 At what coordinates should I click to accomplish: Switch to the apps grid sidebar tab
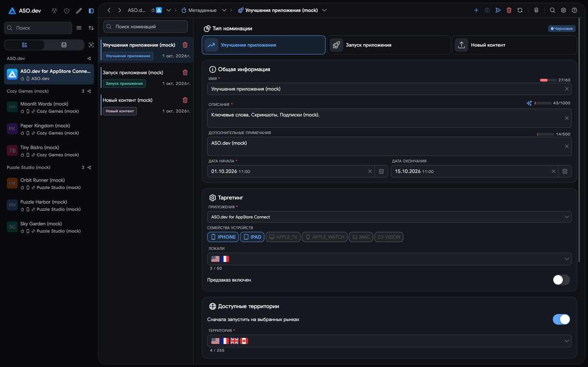point(24,45)
